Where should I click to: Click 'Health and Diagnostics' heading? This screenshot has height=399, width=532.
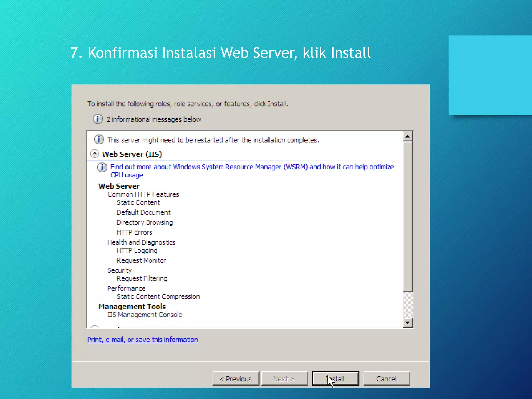click(x=141, y=242)
